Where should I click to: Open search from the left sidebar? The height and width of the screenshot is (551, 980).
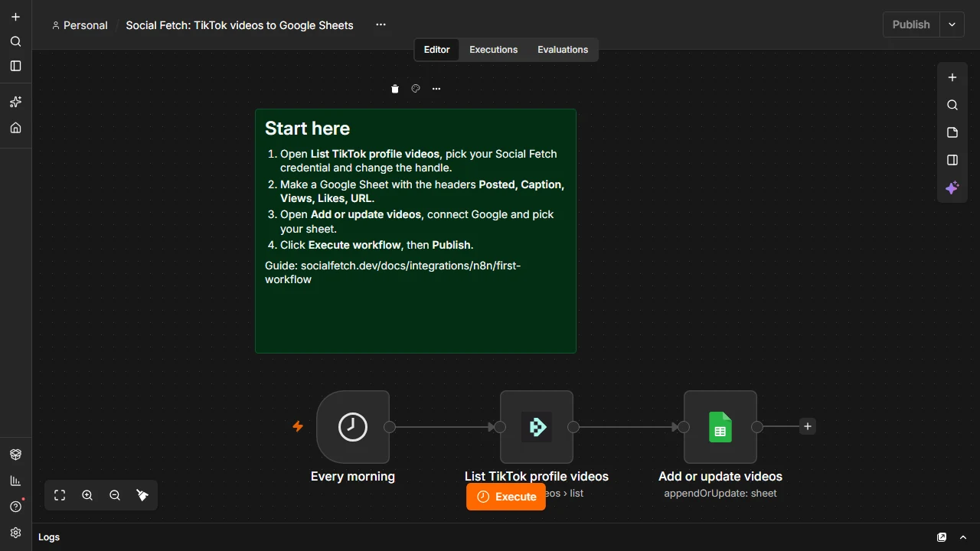tap(15, 41)
